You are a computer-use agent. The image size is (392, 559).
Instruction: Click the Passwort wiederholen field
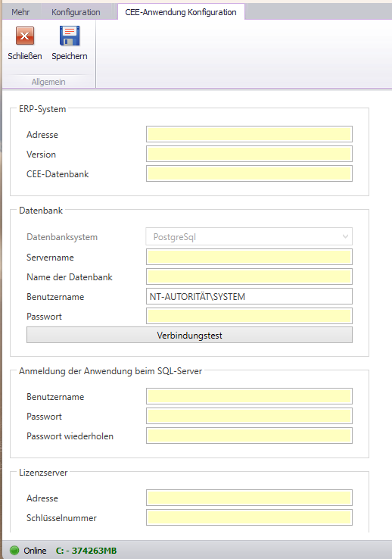(249, 436)
